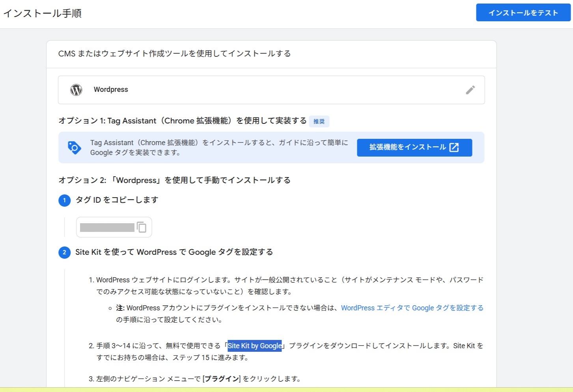
Task: Click the "インストール手順" page title
Action: [x=43, y=13]
